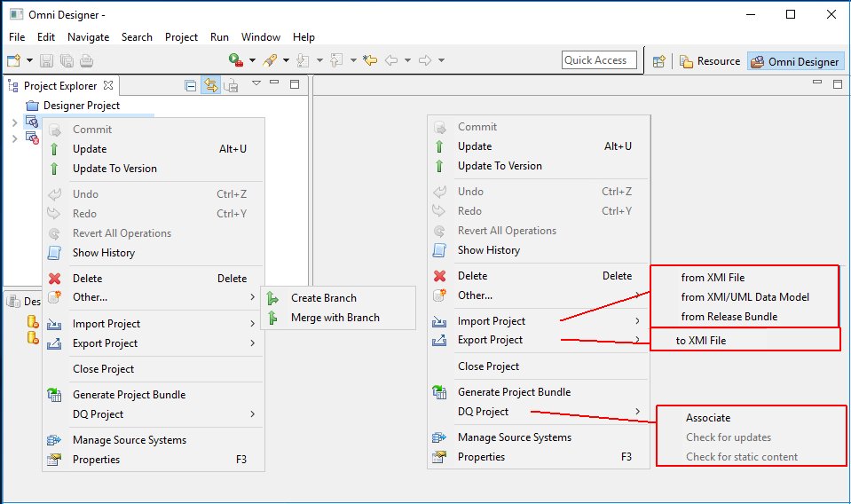Open the Forward history dropdown arrow
851x504 pixels.
(441, 60)
